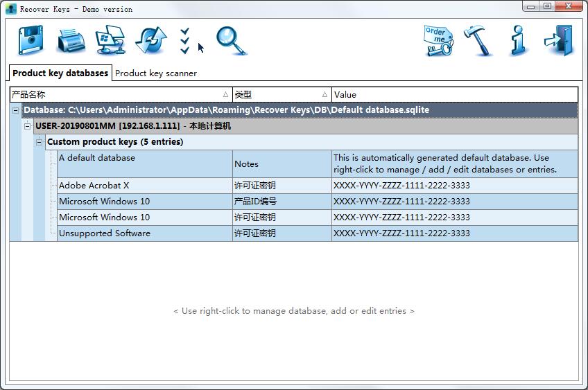
Task: Open settings with the hammer icon
Action: coord(478,41)
